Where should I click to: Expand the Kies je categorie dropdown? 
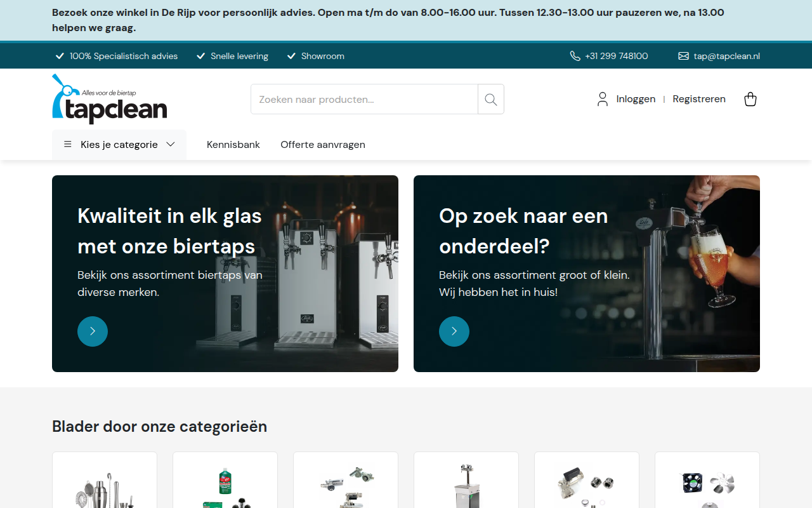click(x=119, y=145)
